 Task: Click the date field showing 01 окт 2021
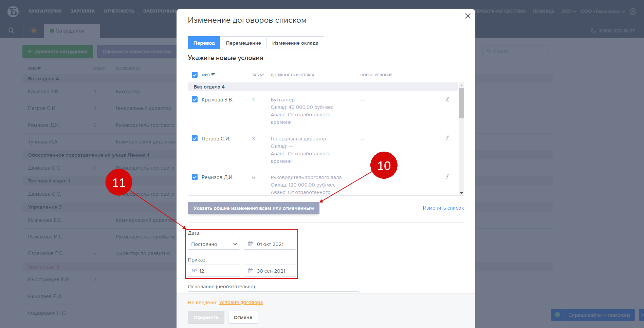[270, 244]
